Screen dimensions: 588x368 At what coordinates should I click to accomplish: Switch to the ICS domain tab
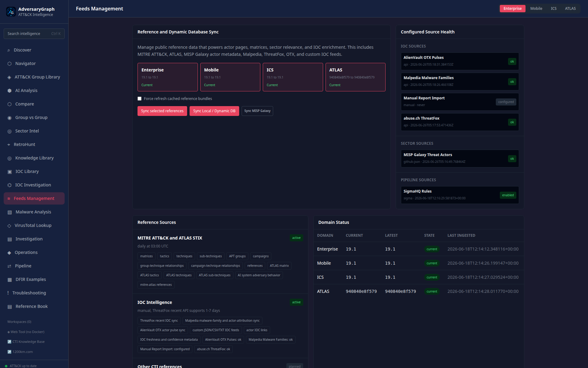tap(553, 9)
